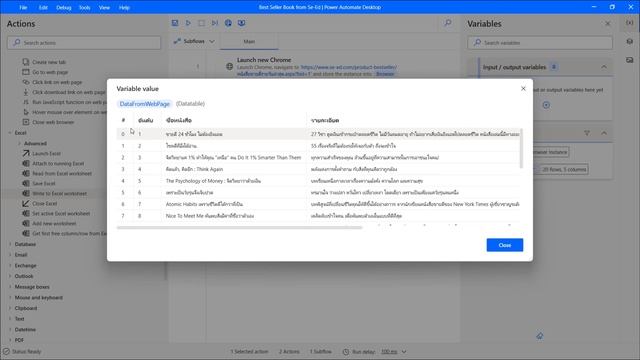Open the Run delay dropdown arrow

pyautogui.click(x=404, y=352)
